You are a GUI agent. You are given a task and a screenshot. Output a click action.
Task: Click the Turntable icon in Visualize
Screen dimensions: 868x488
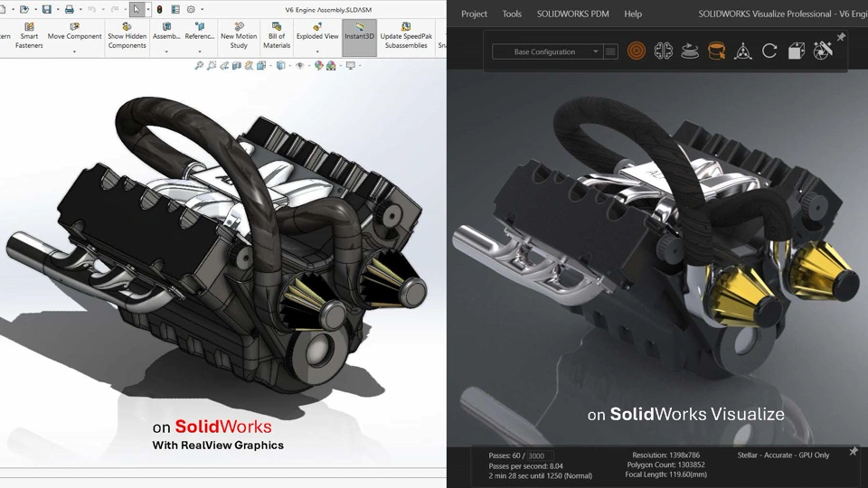[690, 52]
